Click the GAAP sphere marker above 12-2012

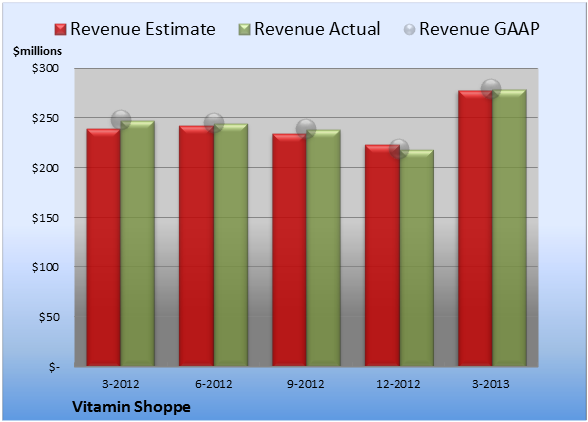399,149
